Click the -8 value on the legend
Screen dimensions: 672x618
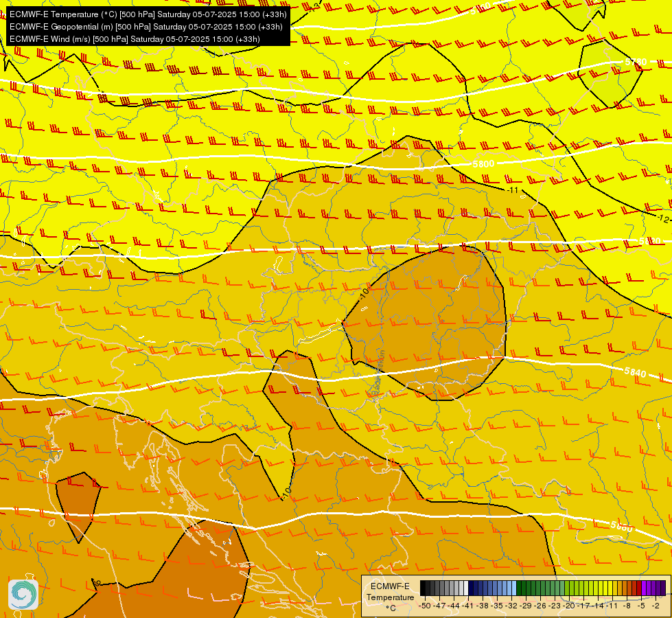coord(627,606)
